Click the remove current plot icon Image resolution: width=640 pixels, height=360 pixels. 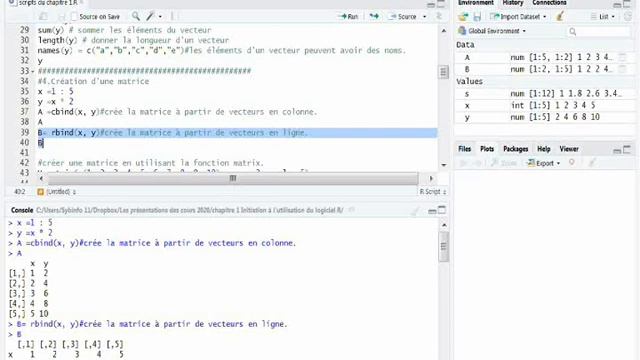(x=572, y=163)
